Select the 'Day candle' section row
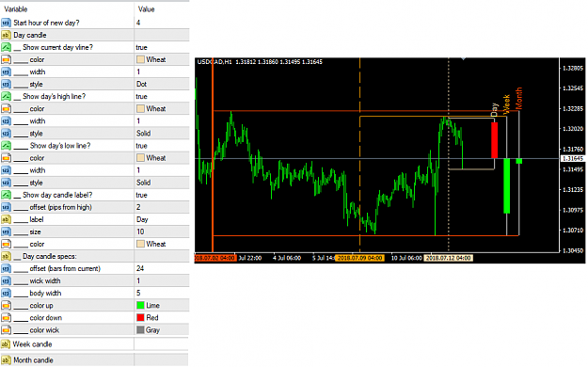 [x=94, y=35]
